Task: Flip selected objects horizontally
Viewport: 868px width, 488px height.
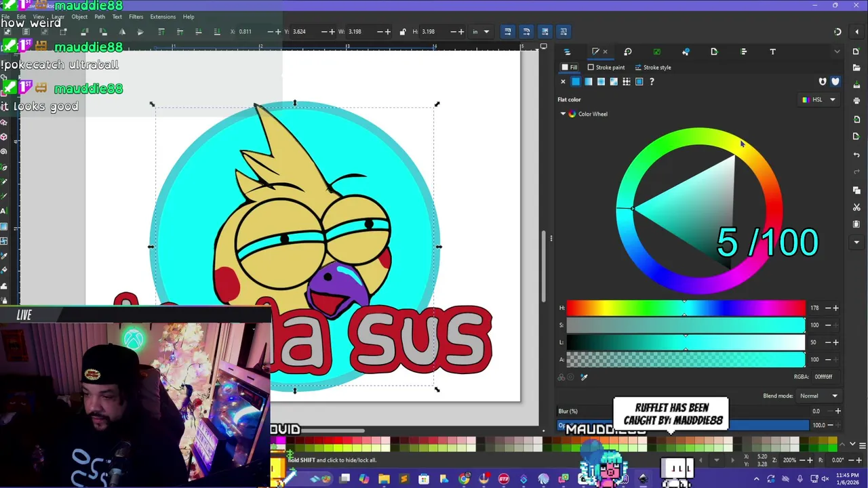Action: 122,32
